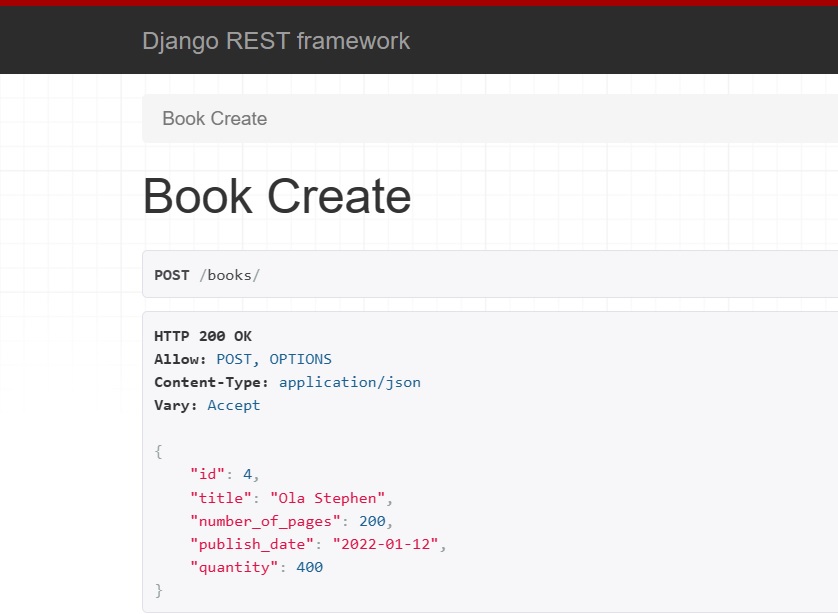The image size is (838, 614).
Task: Click the quantity value 400
Action: click(309, 567)
